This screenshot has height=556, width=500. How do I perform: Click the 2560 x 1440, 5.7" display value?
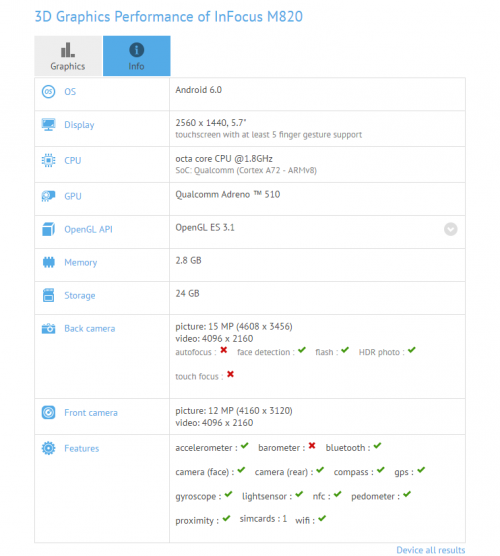click(x=211, y=123)
